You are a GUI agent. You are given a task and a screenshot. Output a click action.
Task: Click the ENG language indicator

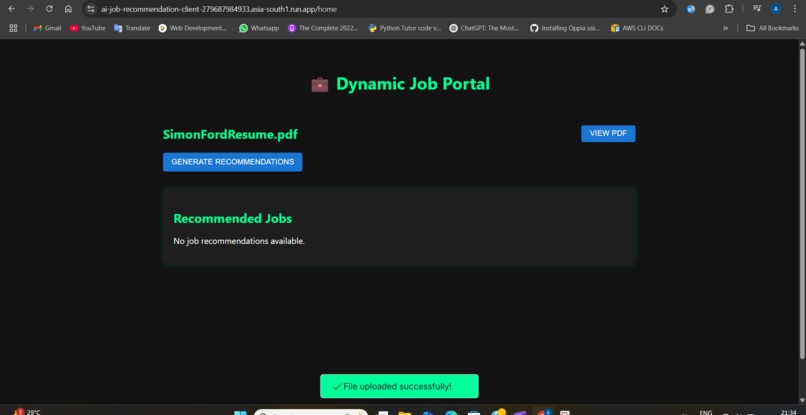(x=706, y=412)
